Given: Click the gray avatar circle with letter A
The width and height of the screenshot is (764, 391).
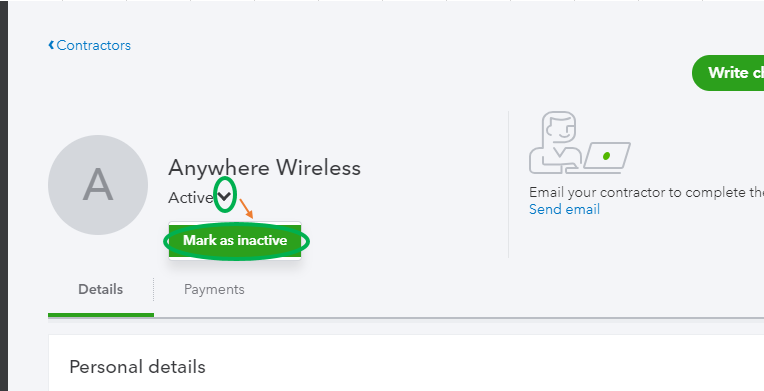Looking at the screenshot, I should tap(98, 185).
